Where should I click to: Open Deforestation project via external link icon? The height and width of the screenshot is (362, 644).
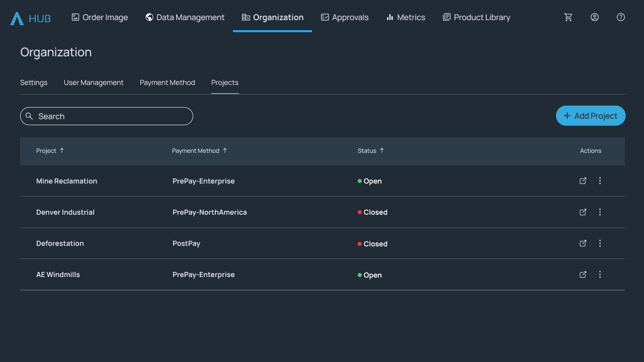[x=583, y=243]
